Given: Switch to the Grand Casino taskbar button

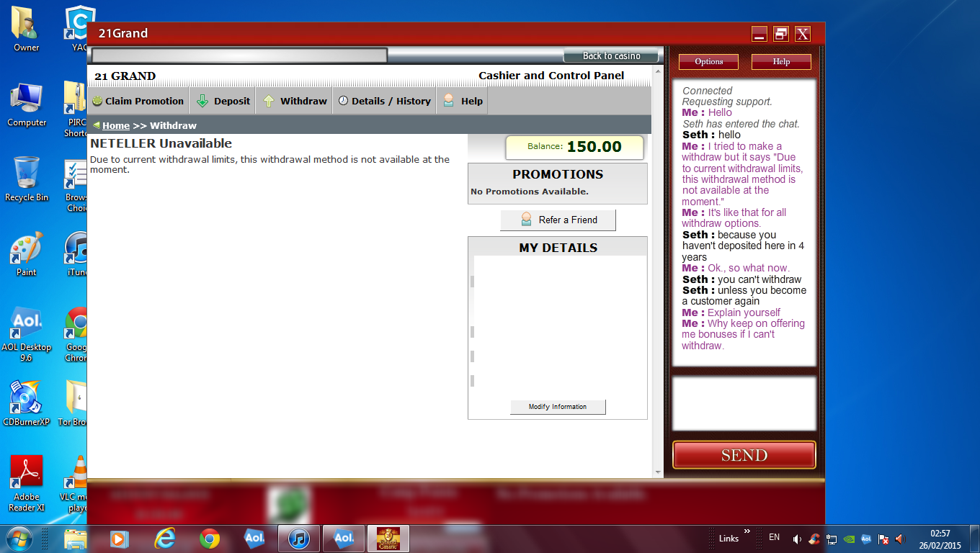Looking at the screenshot, I should [x=388, y=539].
